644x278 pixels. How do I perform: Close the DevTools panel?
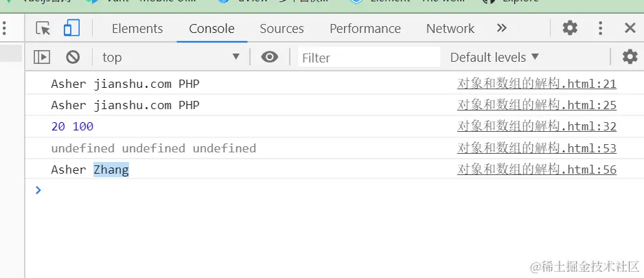point(630,28)
